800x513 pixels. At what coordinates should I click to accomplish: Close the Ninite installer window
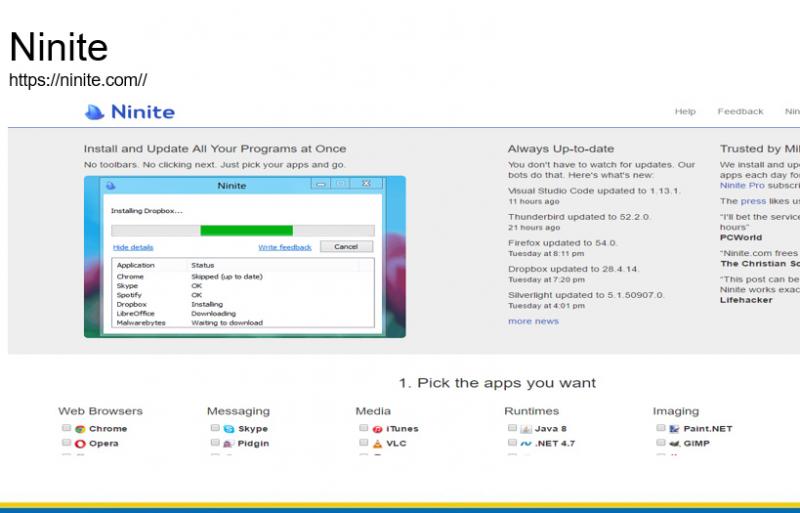pos(366,183)
